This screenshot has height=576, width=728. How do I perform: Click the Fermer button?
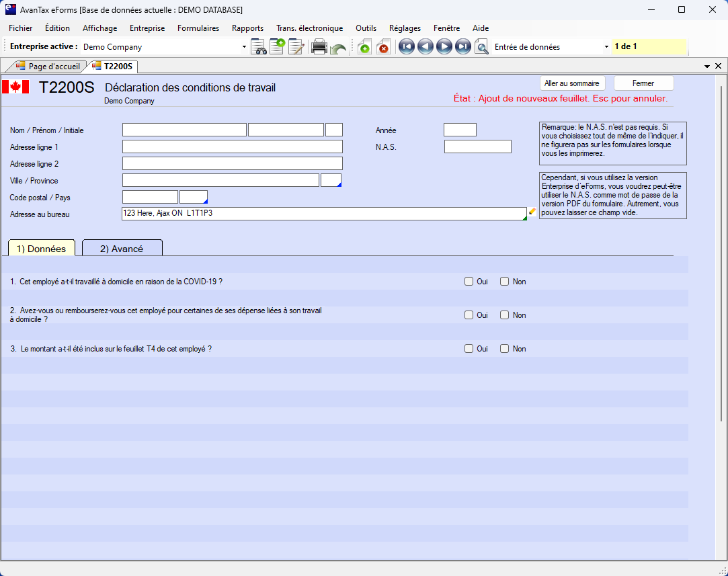[643, 83]
